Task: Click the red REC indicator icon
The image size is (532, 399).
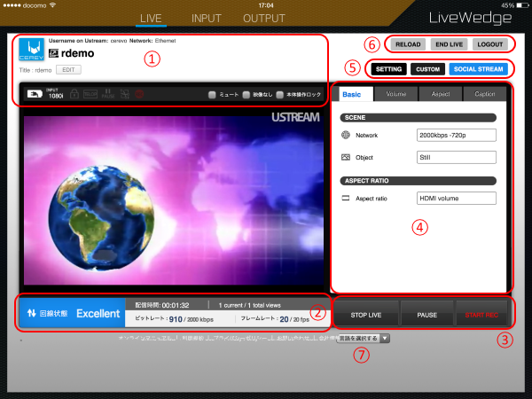Action: [x=139, y=94]
